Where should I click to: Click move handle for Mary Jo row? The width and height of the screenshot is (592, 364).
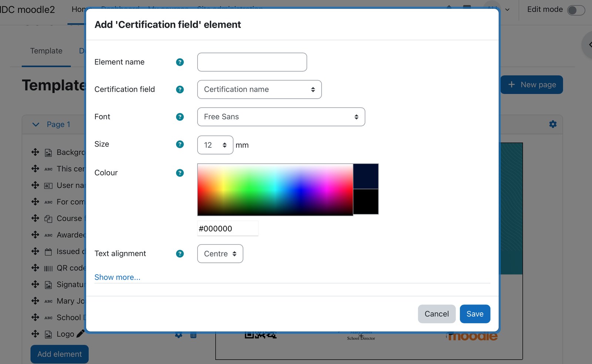[x=35, y=301]
